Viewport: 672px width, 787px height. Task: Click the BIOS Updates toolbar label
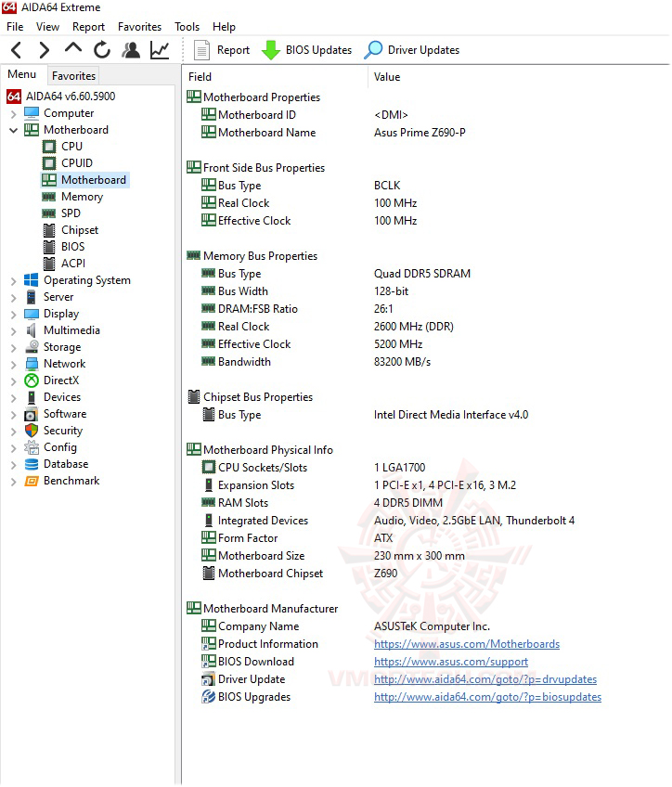point(318,50)
